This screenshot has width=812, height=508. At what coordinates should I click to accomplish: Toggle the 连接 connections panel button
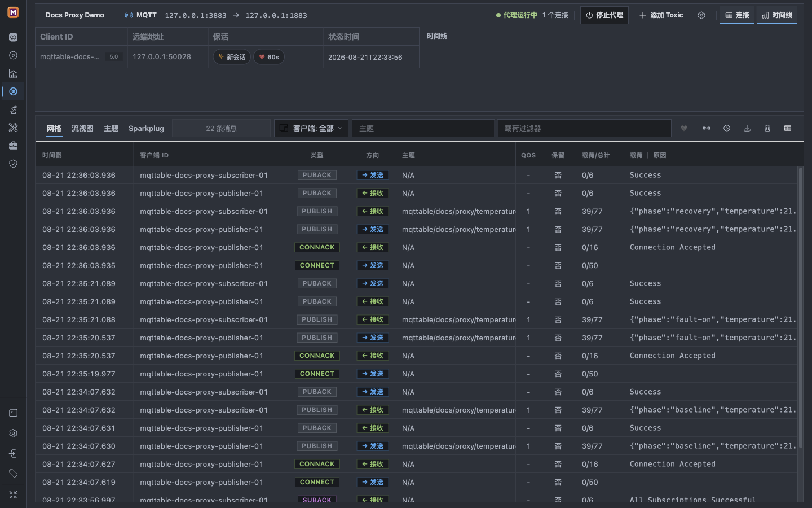tap(737, 15)
